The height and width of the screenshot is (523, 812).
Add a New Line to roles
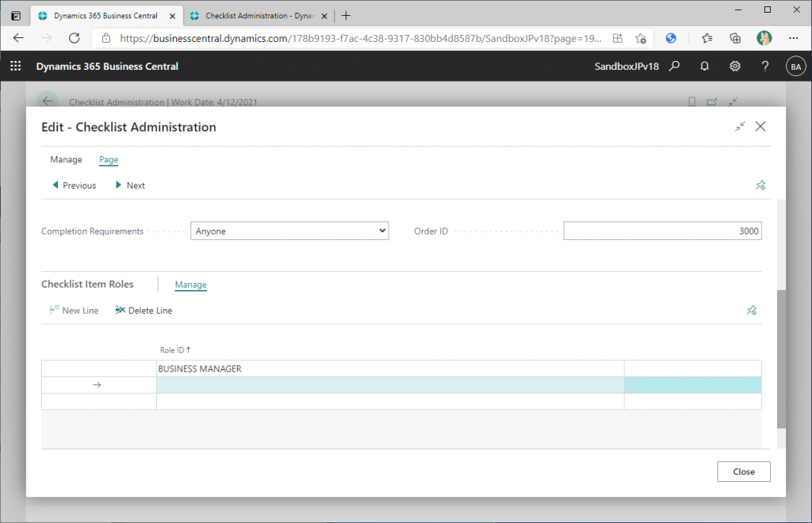pos(74,311)
